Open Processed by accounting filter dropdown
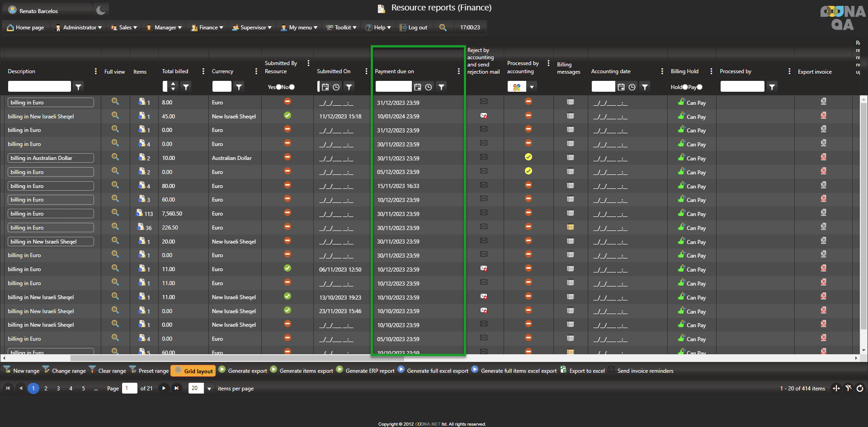The width and height of the screenshot is (868, 427). (x=532, y=87)
